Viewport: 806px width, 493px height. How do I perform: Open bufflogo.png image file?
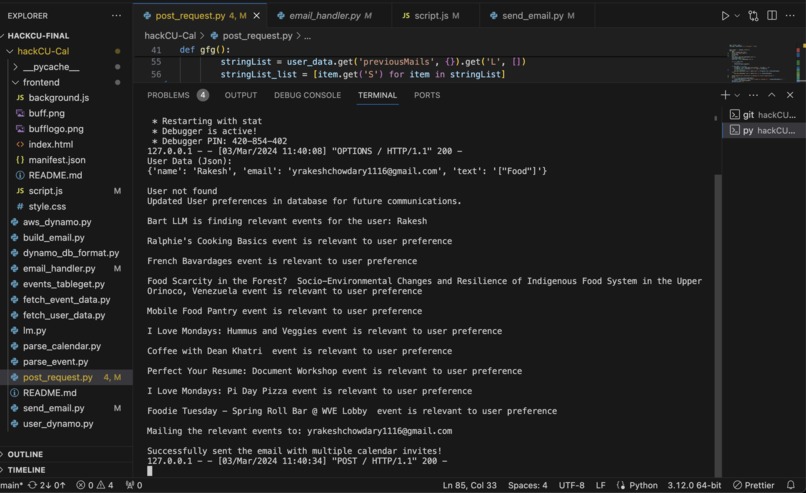[x=56, y=129]
